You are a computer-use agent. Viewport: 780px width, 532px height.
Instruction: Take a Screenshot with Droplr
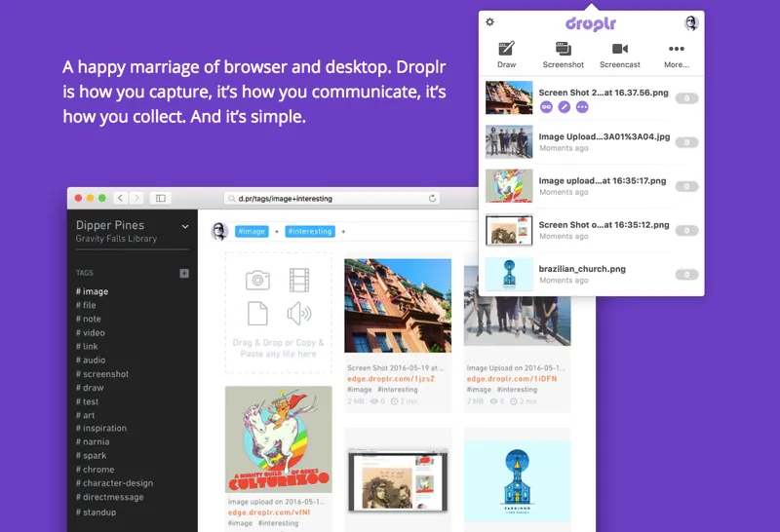pos(564,55)
